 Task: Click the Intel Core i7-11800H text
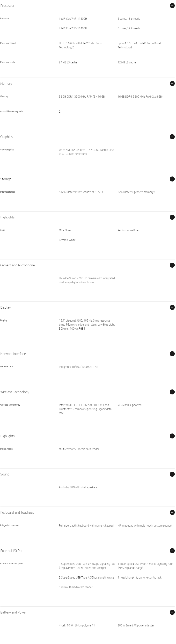[73, 19]
